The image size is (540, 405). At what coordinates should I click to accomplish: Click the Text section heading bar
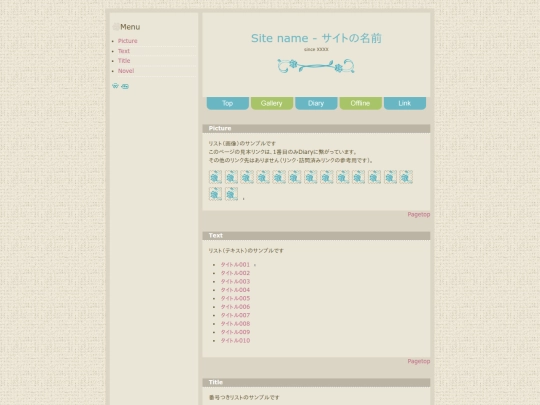pyautogui.click(x=316, y=236)
